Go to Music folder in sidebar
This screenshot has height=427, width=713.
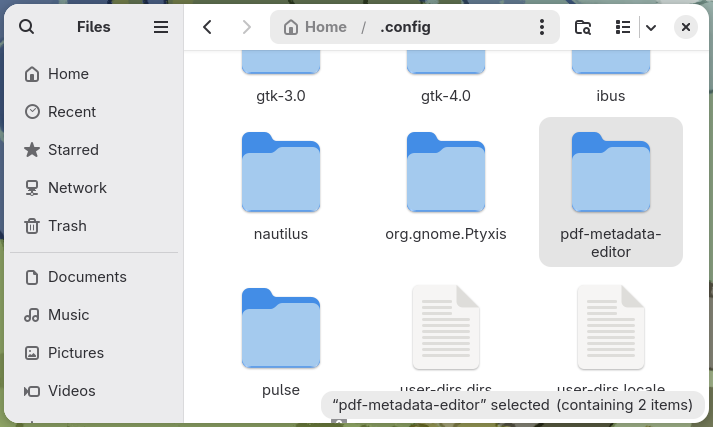69,315
